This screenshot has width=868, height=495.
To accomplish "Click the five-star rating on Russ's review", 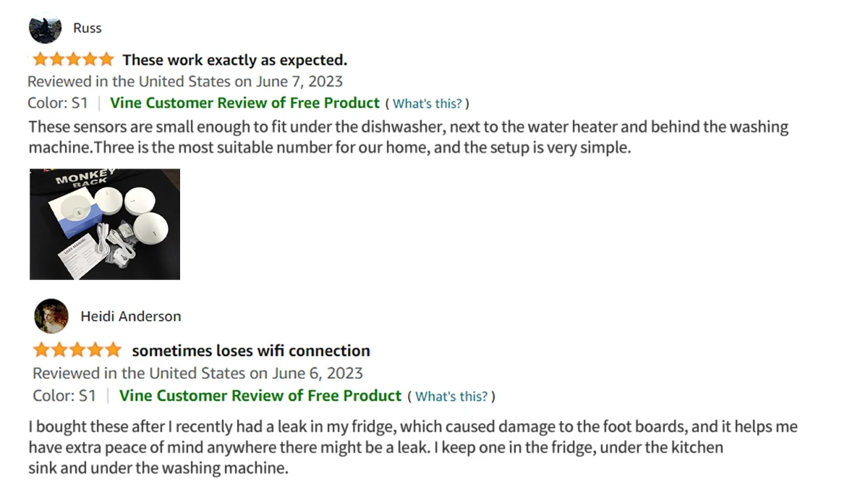I will (73, 59).
